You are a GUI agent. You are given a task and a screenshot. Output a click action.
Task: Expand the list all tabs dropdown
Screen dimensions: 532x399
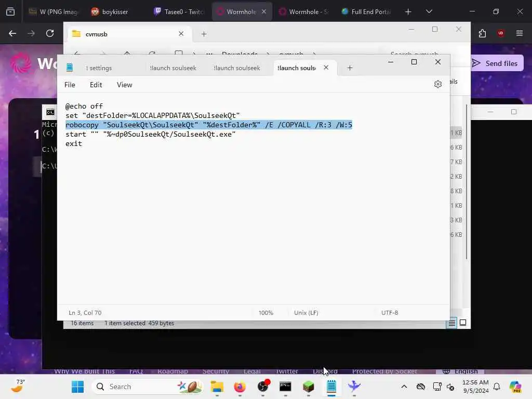429,12
